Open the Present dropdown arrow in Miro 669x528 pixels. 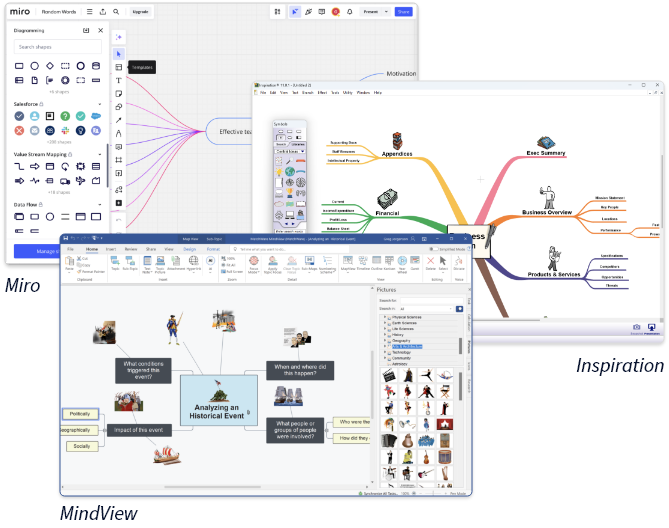[x=387, y=12]
